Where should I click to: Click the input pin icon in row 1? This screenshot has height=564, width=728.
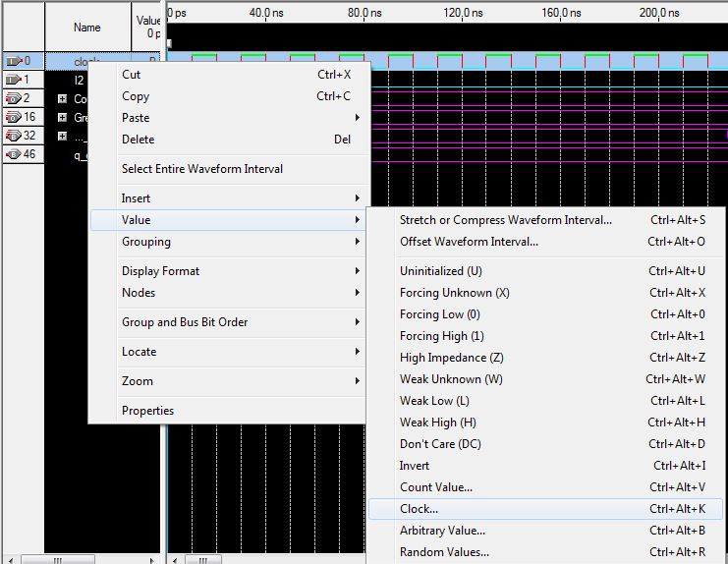(x=14, y=80)
